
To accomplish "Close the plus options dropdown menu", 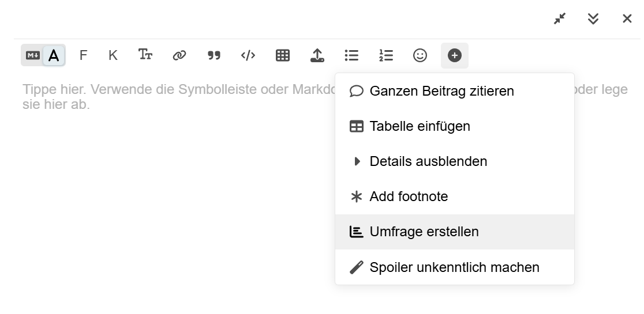I will [455, 55].
